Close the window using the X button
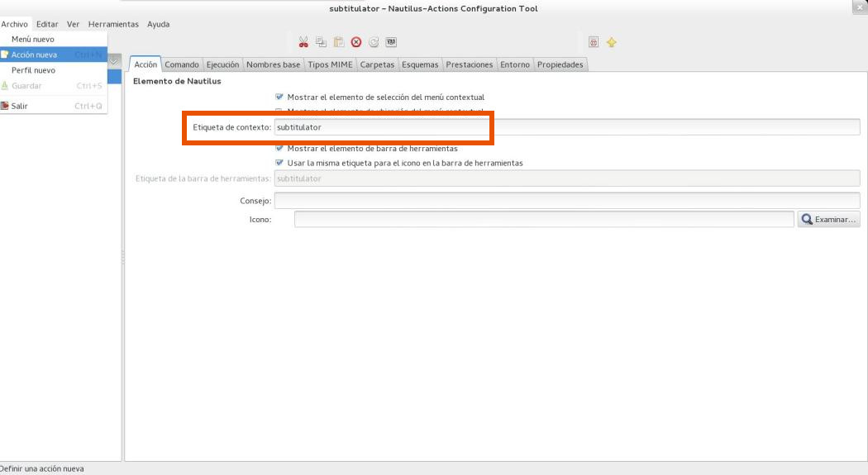 (x=859, y=7)
